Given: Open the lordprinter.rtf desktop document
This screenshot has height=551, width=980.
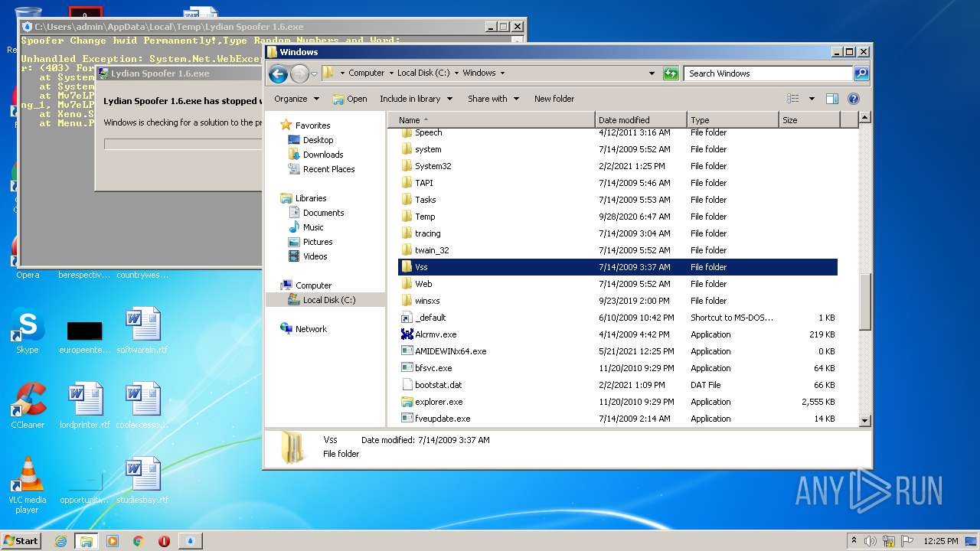Looking at the screenshot, I should tap(85, 406).
